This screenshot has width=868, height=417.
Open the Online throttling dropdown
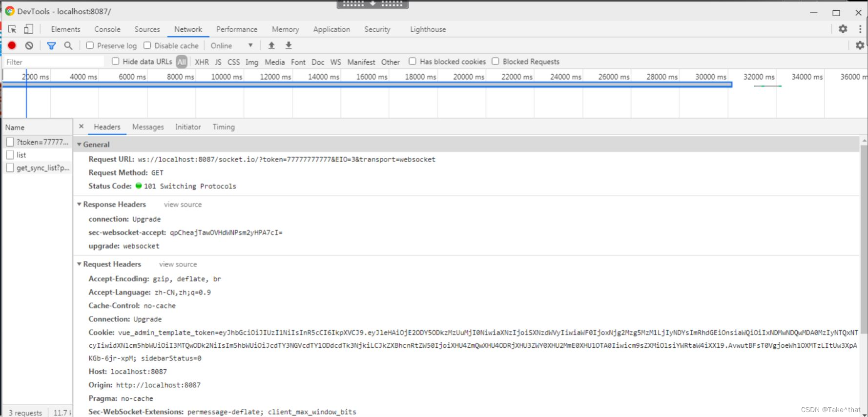232,45
